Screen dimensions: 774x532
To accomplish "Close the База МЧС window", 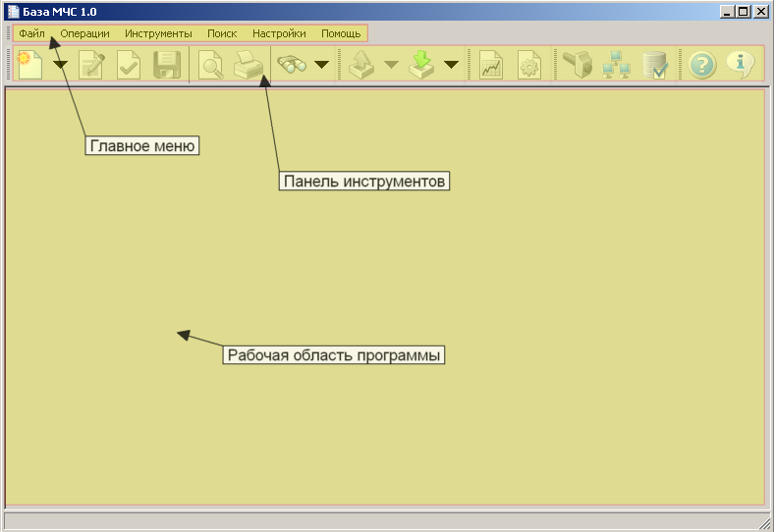I will (x=761, y=12).
